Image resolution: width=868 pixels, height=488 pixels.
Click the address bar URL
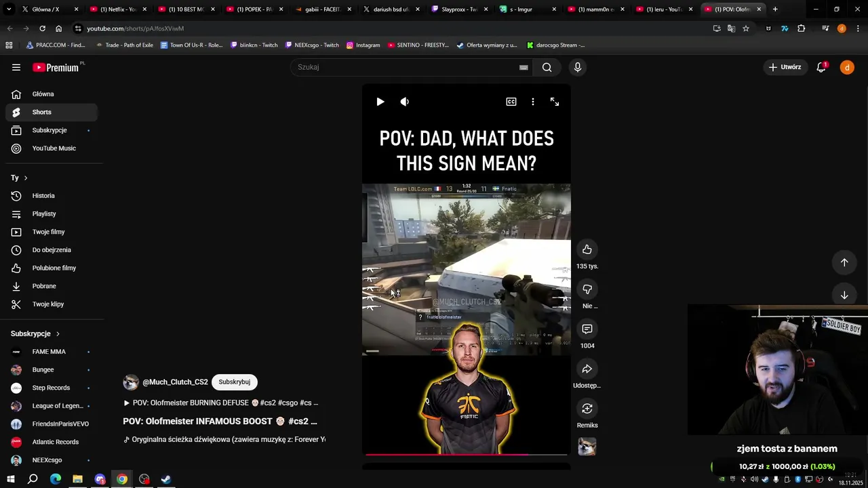(135, 28)
